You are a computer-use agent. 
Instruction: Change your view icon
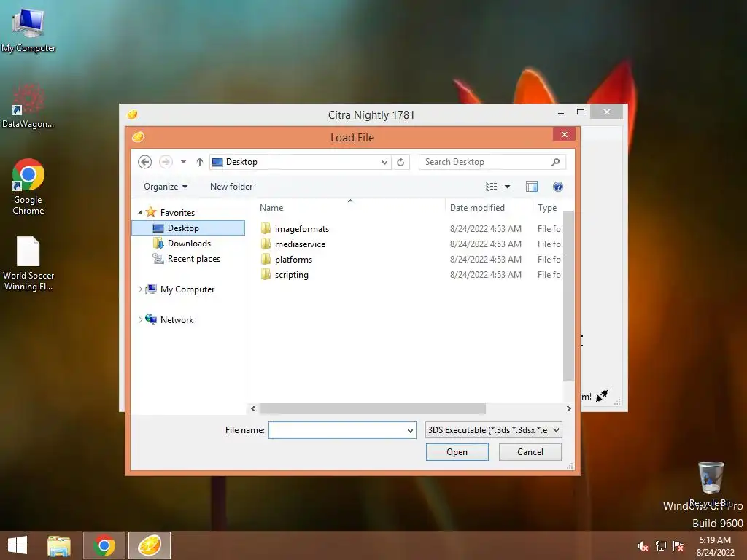491,187
